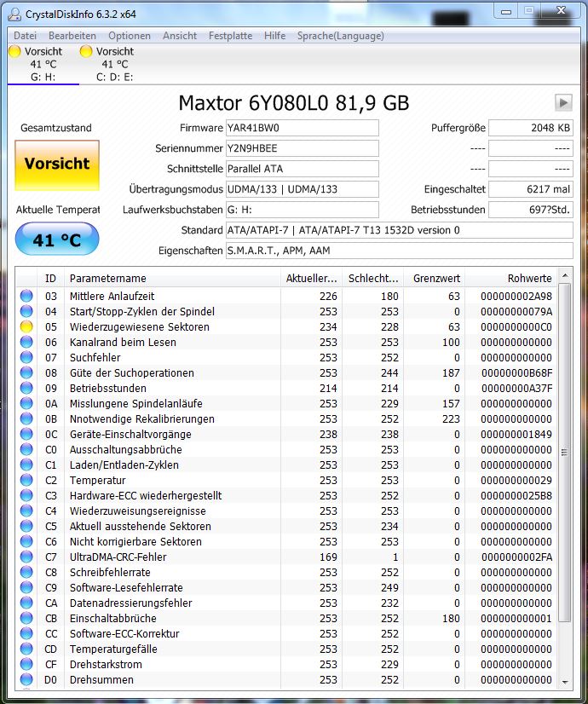
Task: Click status icon for Aktuell ausstehende Sektoren
Action: point(27,526)
